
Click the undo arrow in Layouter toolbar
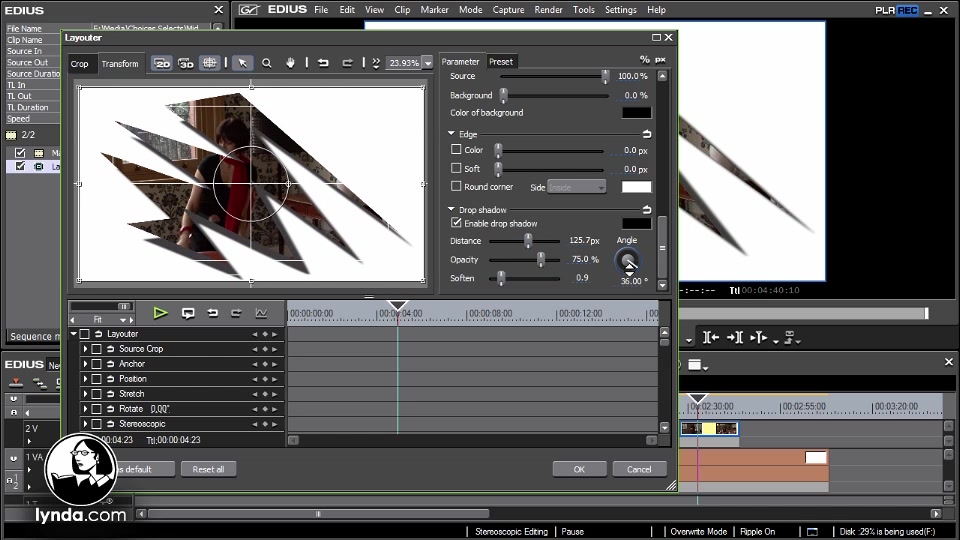pos(323,63)
